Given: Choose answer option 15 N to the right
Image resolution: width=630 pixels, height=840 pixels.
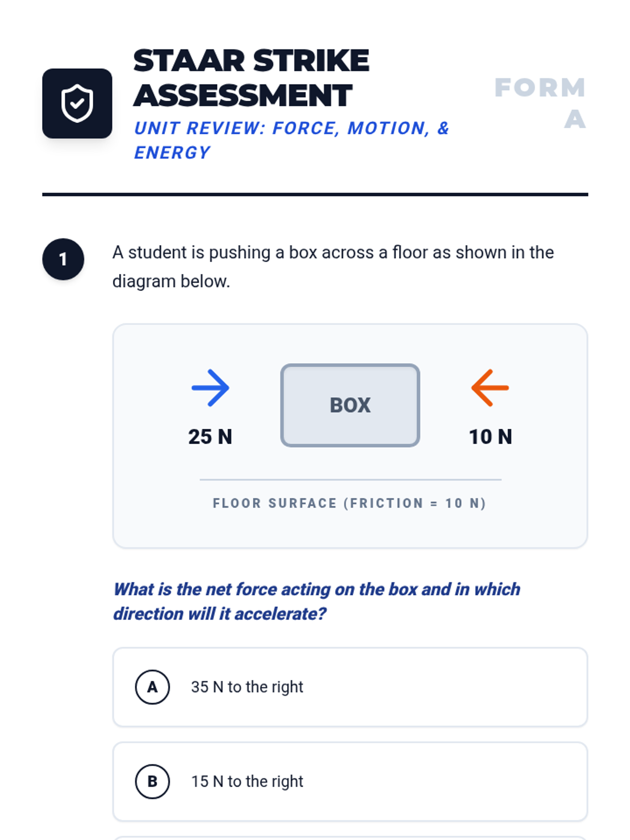Looking at the screenshot, I should click(x=350, y=782).
